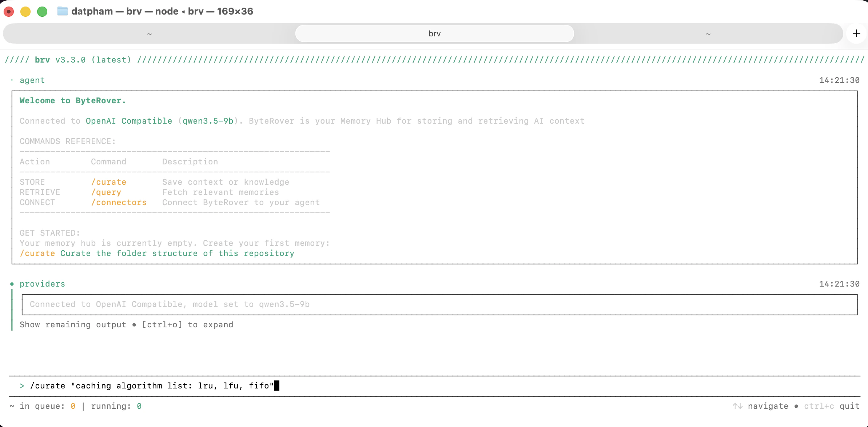Click the agent section header
The width and height of the screenshot is (868, 427).
pyautogui.click(x=32, y=80)
